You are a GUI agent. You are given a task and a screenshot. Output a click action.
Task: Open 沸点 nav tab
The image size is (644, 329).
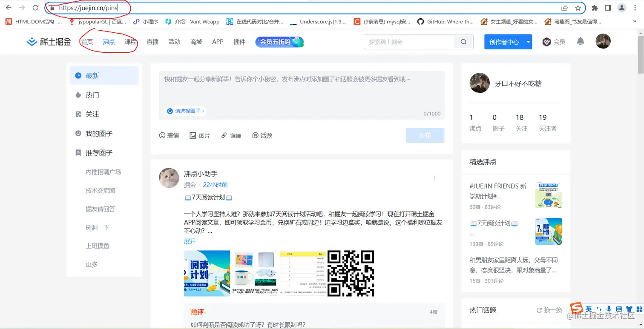point(109,42)
